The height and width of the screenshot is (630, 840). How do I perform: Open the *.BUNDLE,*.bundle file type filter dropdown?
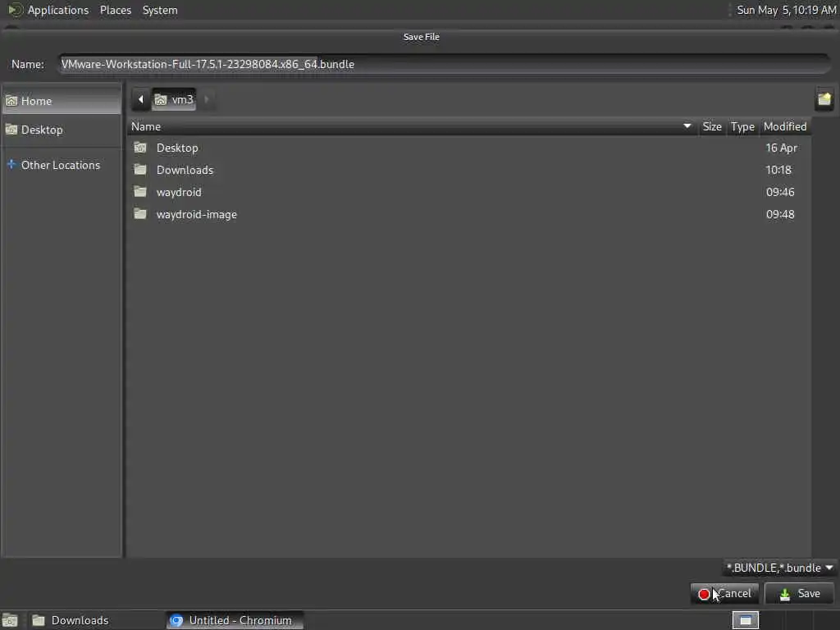(779, 568)
